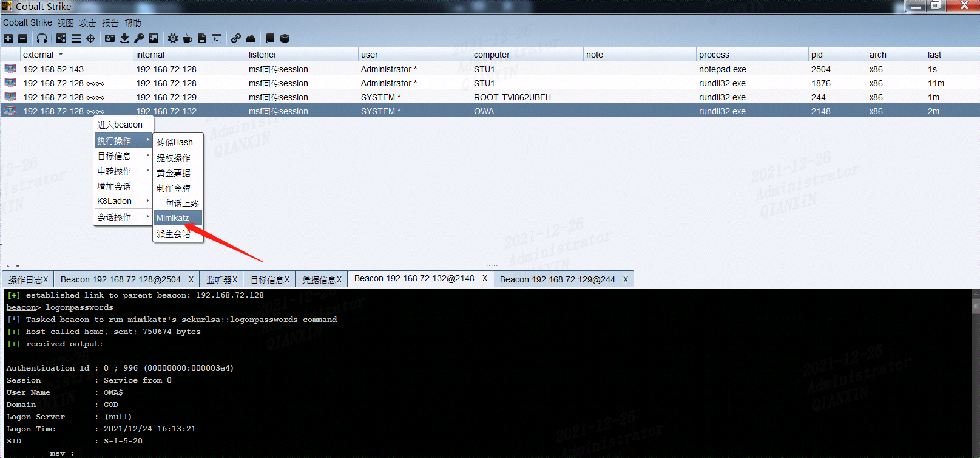Switch to the 监听器 tab
The width and height of the screenshot is (980, 458).
pyautogui.click(x=221, y=279)
